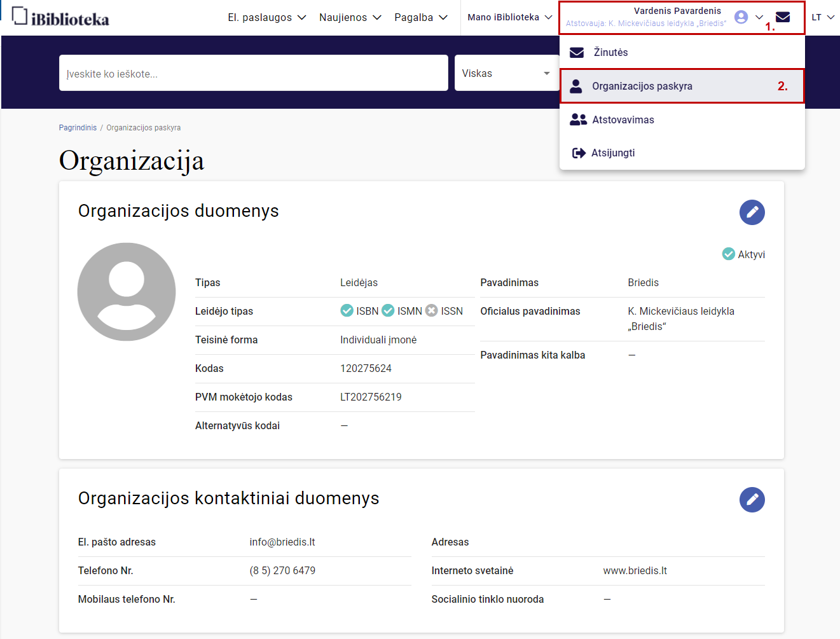Select Atsijungti to log out
This screenshot has width=840, height=639.
tap(682, 153)
